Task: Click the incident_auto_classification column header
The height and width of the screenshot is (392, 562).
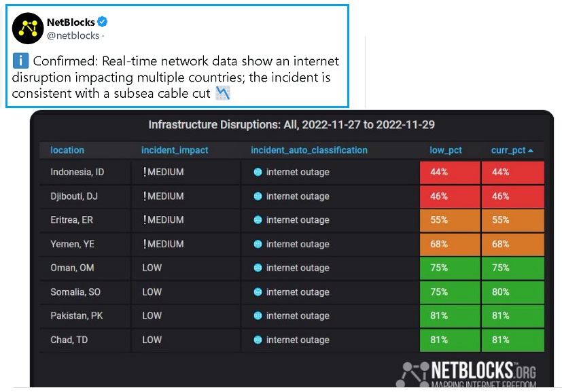Action: click(x=309, y=150)
